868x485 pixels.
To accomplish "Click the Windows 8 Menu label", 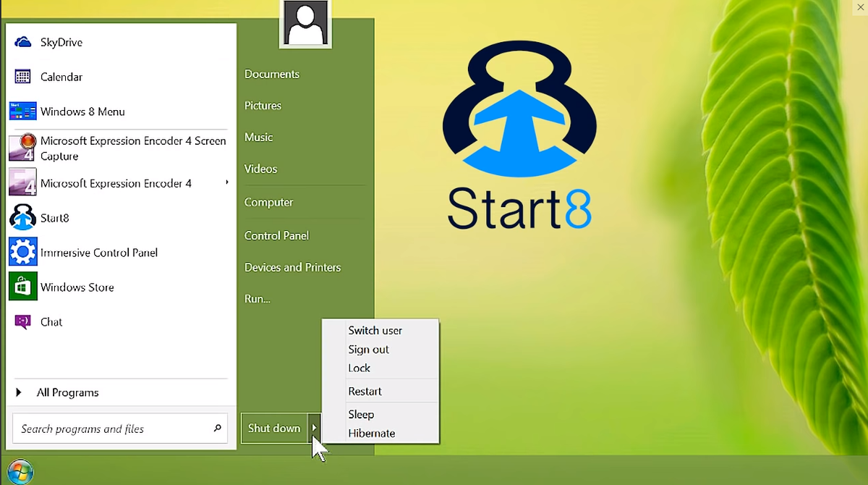I will click(82, 111).
